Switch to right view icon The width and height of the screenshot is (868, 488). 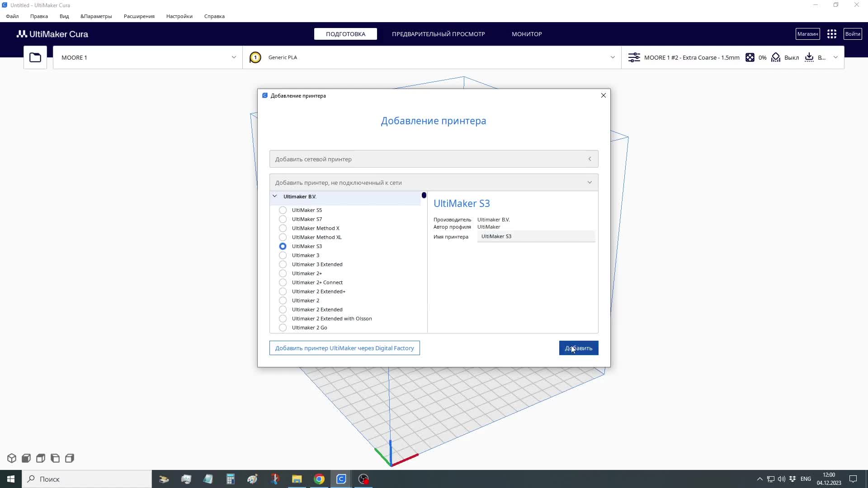click(x=70, y=458)
